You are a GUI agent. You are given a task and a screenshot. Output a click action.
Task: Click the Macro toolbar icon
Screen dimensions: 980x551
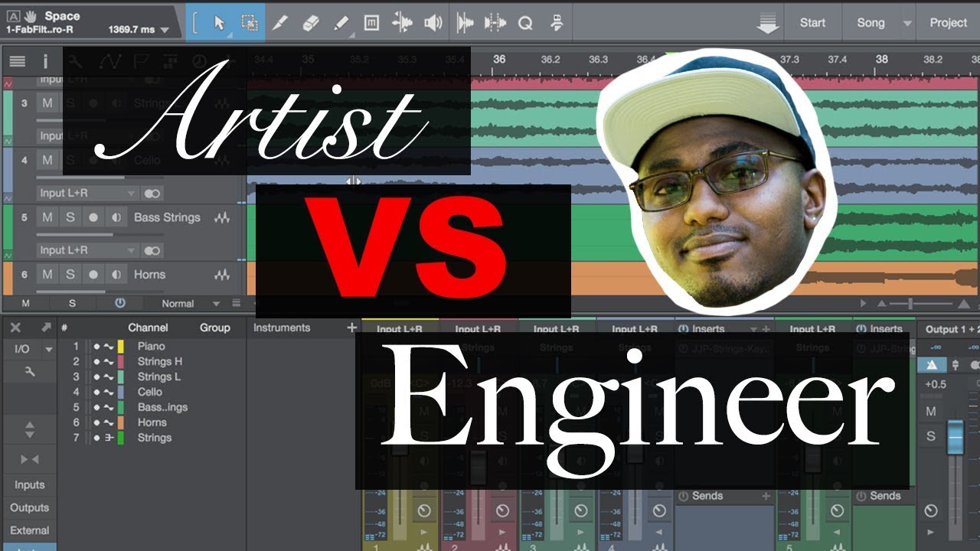pos(557,23)
